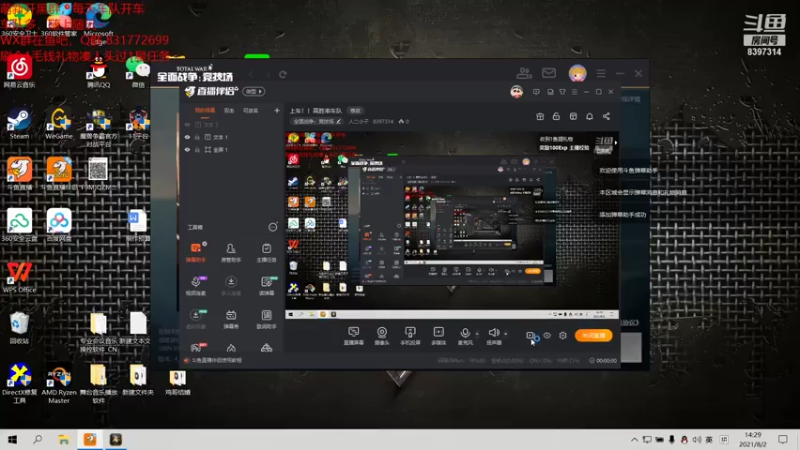Open the 弹幕秀 tool icon
Image resolution: width=800 pixels, height=450 pixels.
(x=231, y=319)
